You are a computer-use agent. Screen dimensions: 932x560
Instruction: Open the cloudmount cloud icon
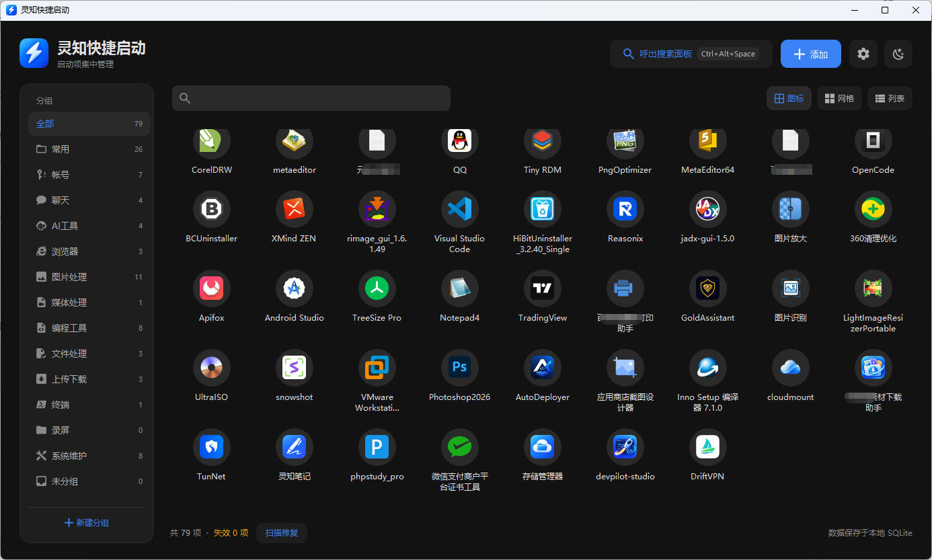click(x=791, y=368)
